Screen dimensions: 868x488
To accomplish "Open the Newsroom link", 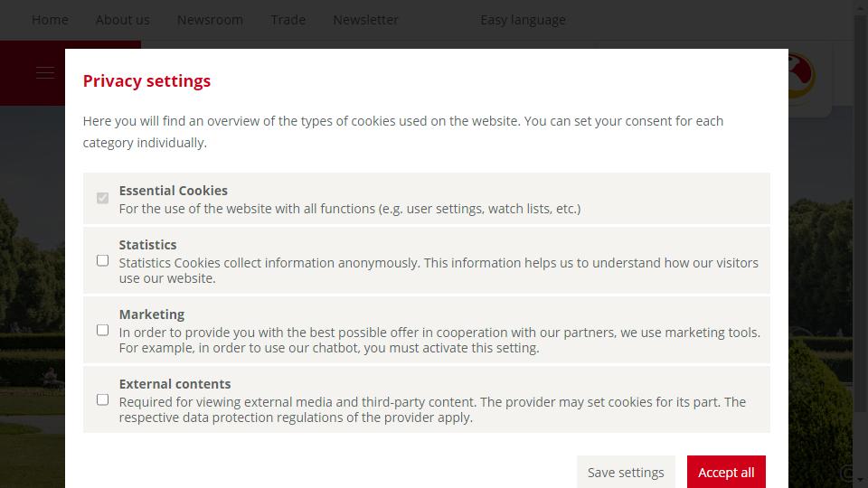I will (210, 20).
